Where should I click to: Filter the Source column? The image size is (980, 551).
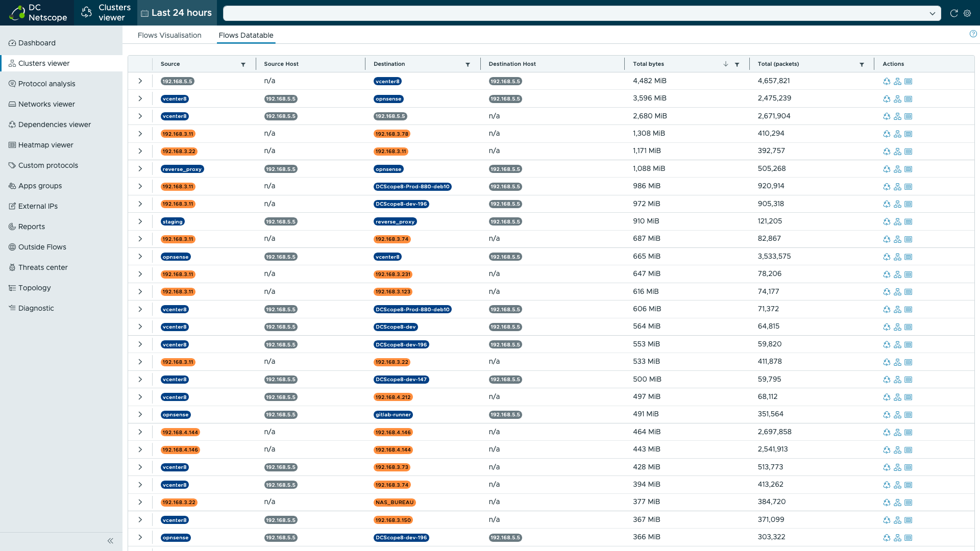point(243,64)
